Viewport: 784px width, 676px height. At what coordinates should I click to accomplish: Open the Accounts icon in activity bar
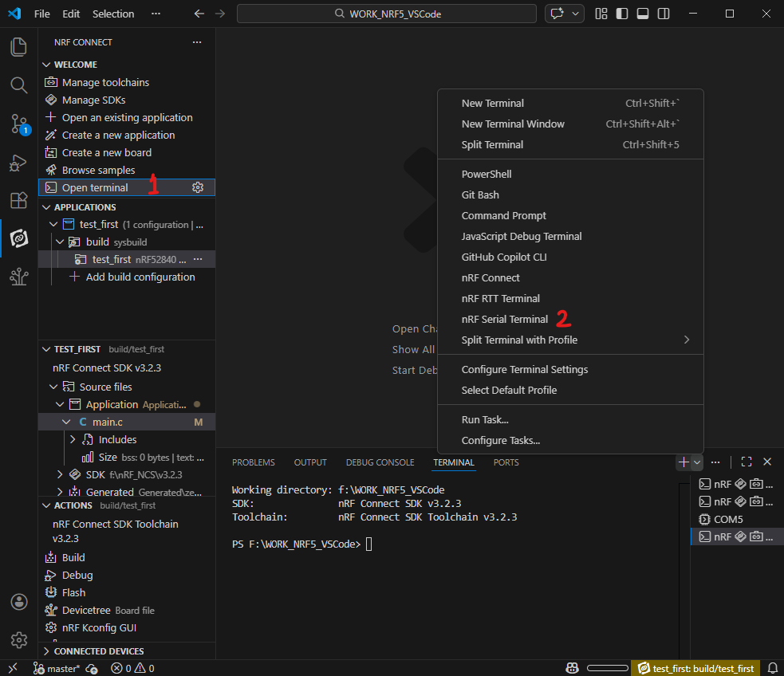(x=18, y=602)
